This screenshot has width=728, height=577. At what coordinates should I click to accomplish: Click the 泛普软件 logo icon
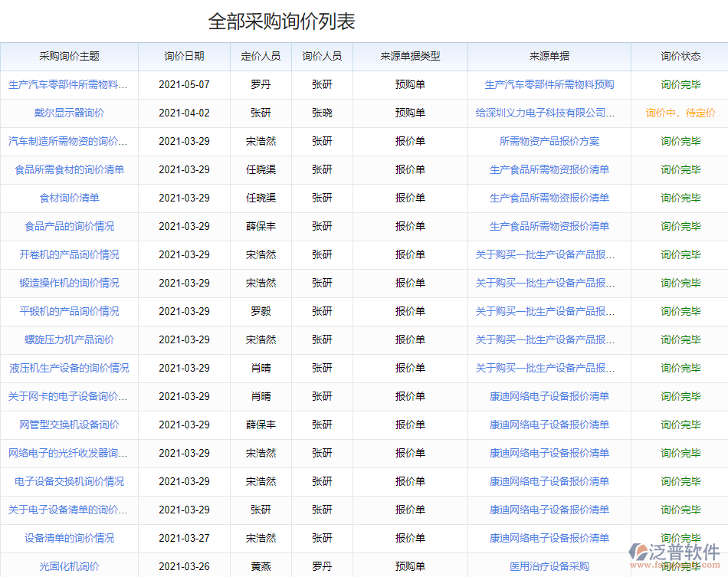(641, 554)
